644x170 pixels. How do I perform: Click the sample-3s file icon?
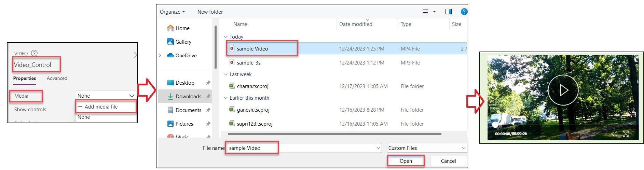pyautogui.click(x=232, y=62)
